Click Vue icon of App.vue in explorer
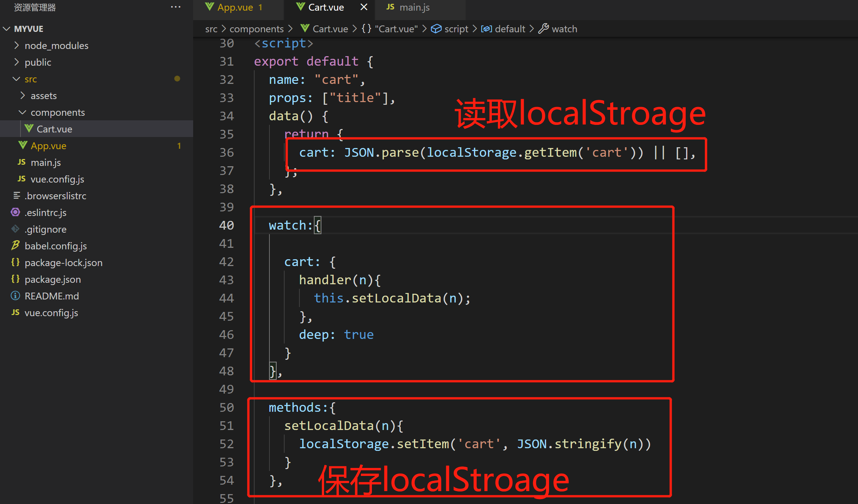This screenshot has height=504, width=858. point(23,145)
